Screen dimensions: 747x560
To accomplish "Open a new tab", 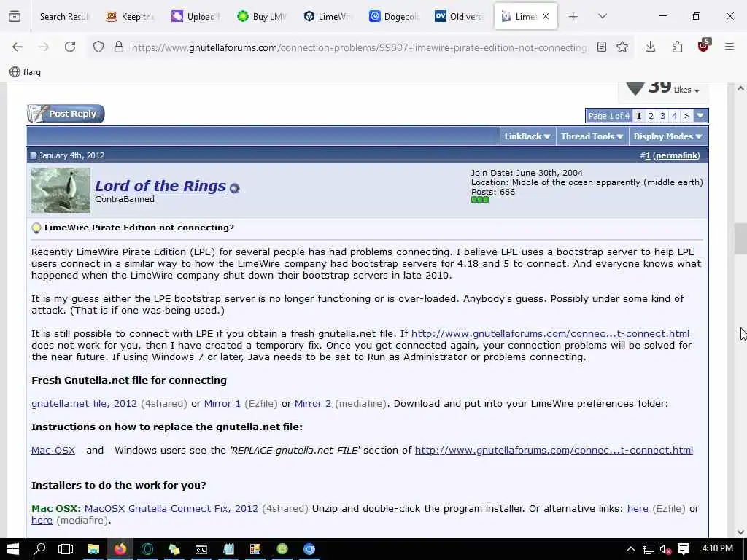I will point(573,17).
